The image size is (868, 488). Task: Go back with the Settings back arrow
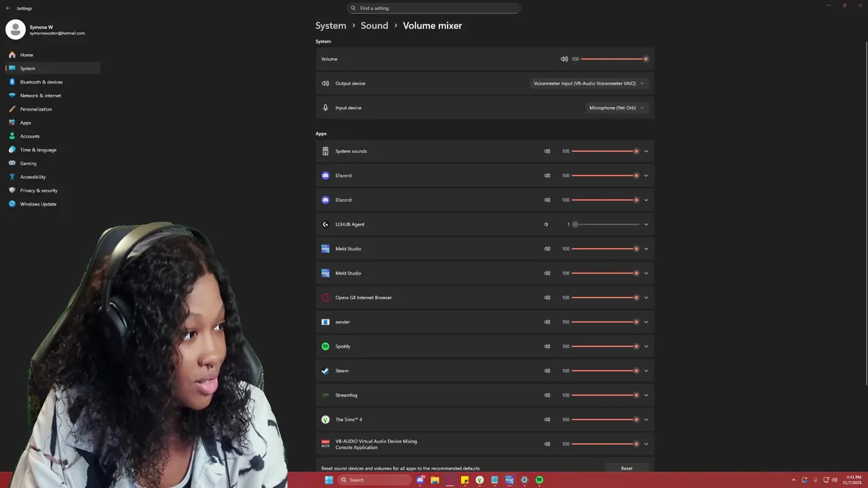8,8
